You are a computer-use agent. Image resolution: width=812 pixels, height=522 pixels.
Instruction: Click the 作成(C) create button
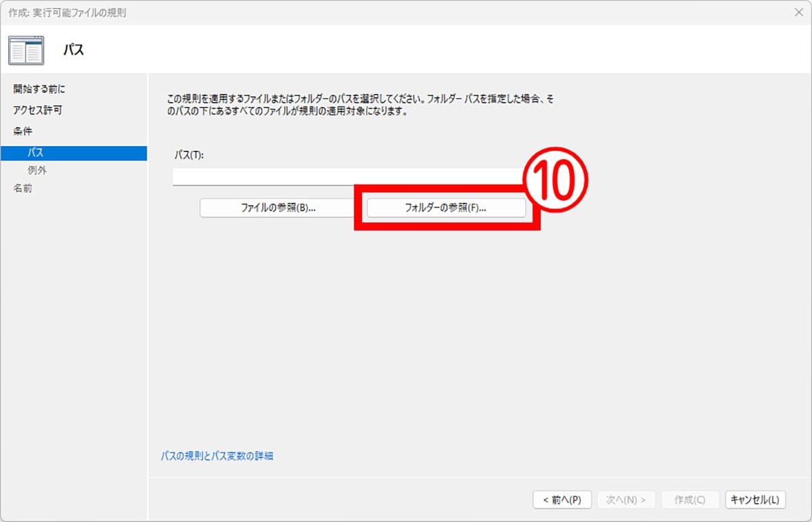click(x=690, y=500)
